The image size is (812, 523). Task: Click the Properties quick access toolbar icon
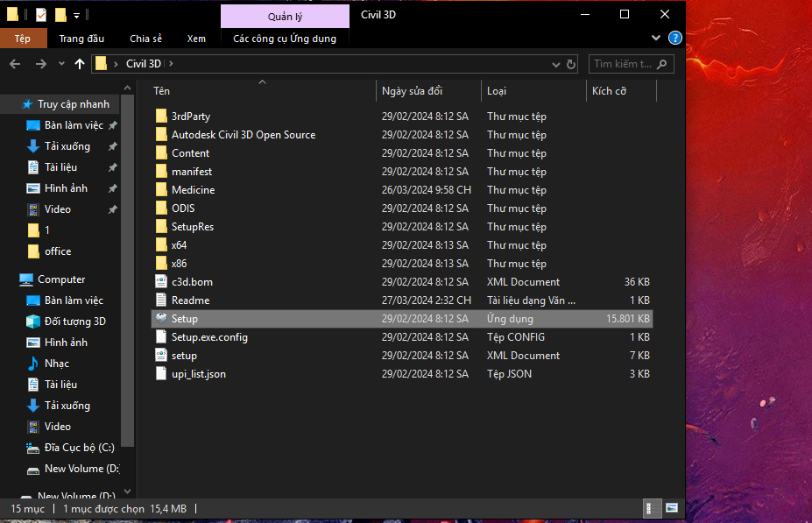point(41,15)
